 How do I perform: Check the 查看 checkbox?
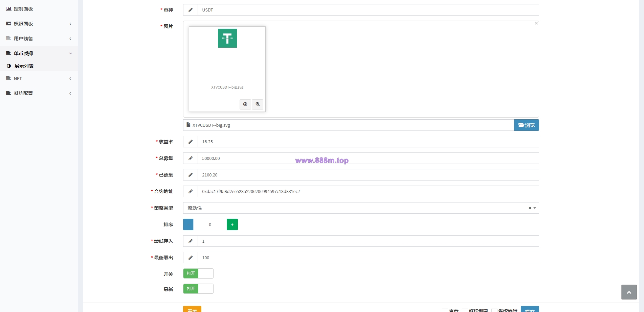point(445,310)
